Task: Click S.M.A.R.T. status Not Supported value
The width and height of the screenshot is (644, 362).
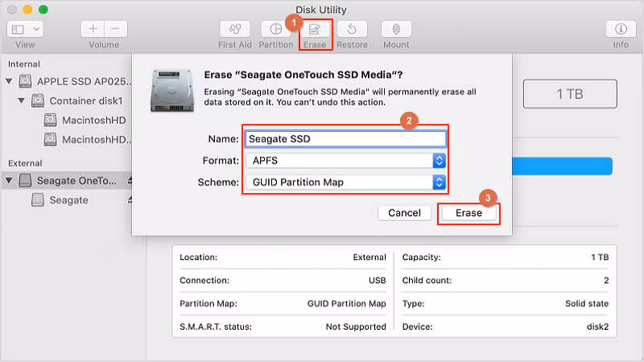Action: (x=356, y=327)
